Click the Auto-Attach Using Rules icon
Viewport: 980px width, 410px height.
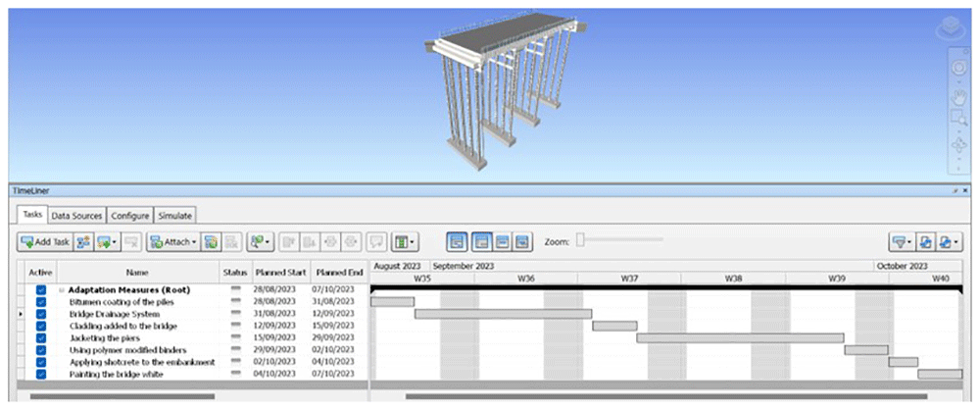point(212,241)
